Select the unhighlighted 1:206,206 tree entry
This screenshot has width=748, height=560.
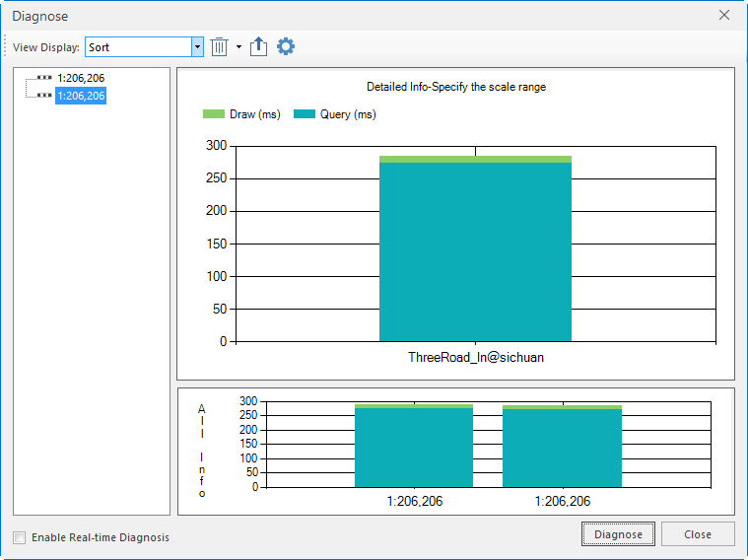click(81, 79)
